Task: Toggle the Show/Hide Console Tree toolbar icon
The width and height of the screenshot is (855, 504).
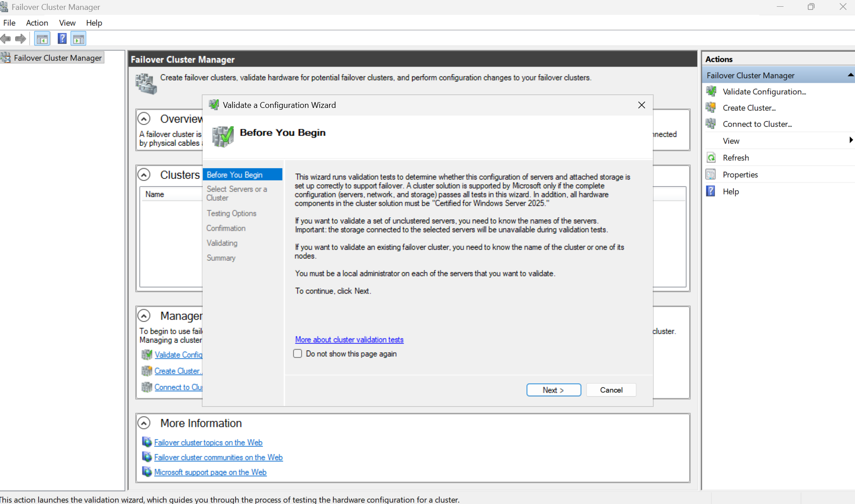Action: [x=42, y=39]
